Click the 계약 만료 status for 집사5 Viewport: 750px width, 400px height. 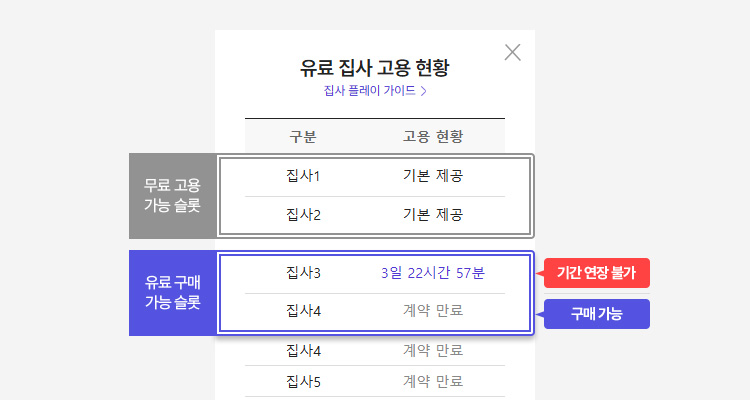tap(432, 381)
